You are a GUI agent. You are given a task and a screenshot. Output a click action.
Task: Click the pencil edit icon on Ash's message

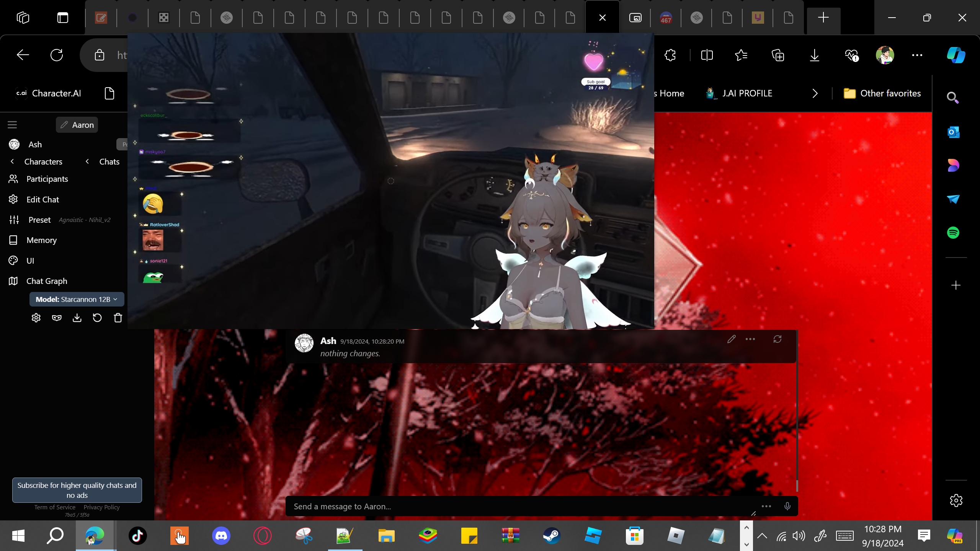(731, 339)
